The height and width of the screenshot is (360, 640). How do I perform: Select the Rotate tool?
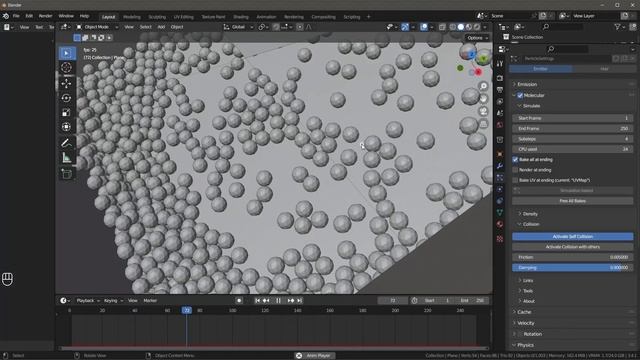pyautogui.click(x=67, y=98)
